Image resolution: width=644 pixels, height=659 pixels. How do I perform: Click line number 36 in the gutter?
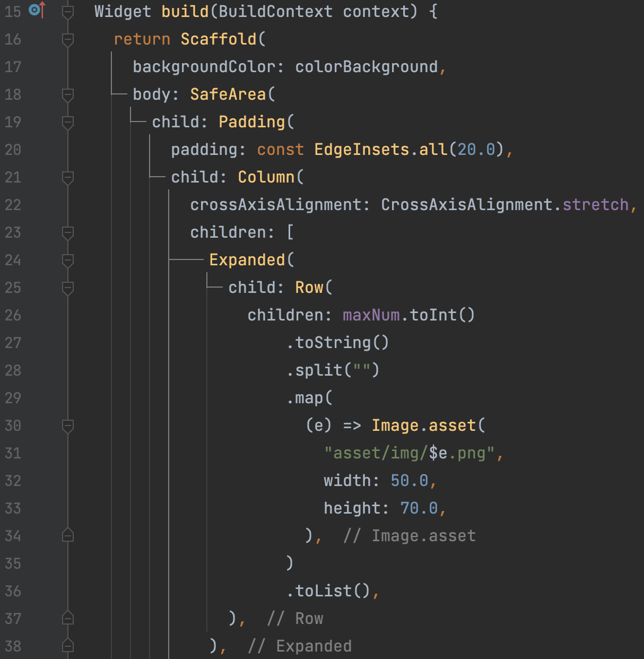tap(13, 591)
